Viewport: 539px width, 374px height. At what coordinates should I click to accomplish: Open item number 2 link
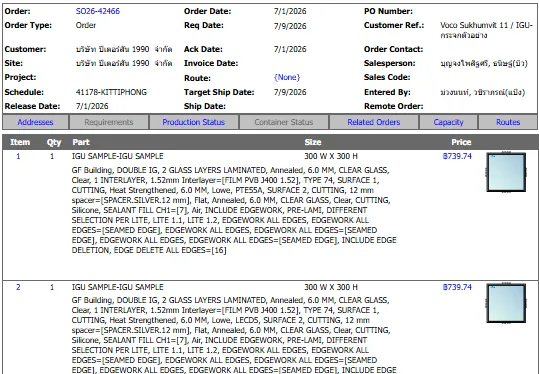click(x=18, y=287)
